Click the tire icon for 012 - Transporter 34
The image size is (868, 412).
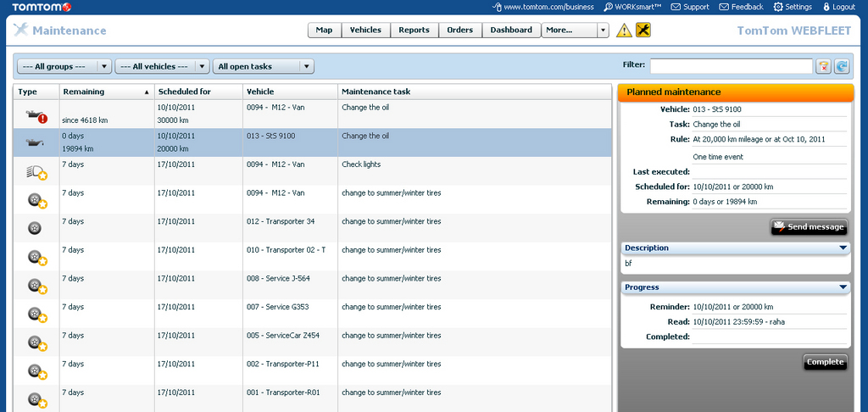tap(34, 228)
